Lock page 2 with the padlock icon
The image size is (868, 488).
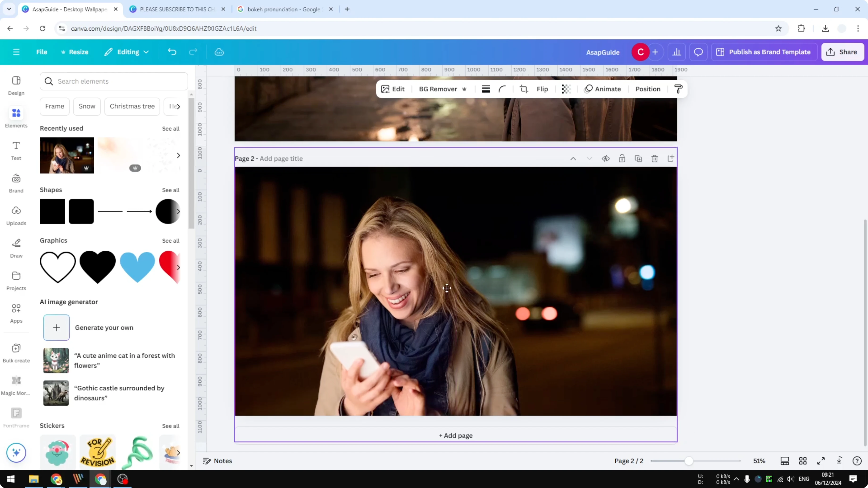(622, 158)
